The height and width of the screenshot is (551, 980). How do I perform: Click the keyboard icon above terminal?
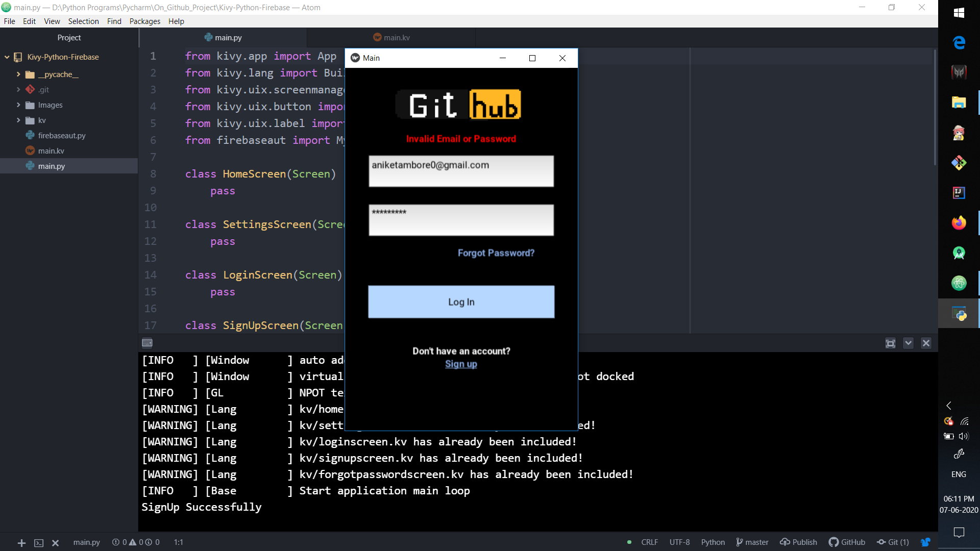point(148,343)
